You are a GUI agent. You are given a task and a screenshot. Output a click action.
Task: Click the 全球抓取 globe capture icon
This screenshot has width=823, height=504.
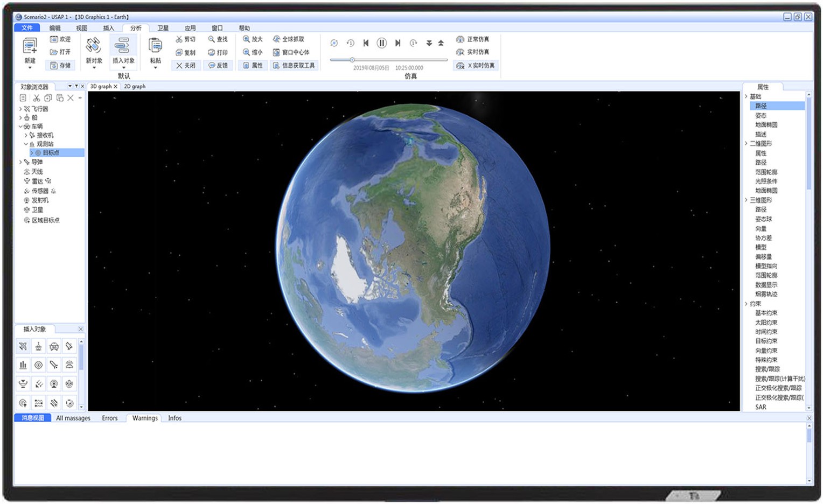[x=276, y=39]
